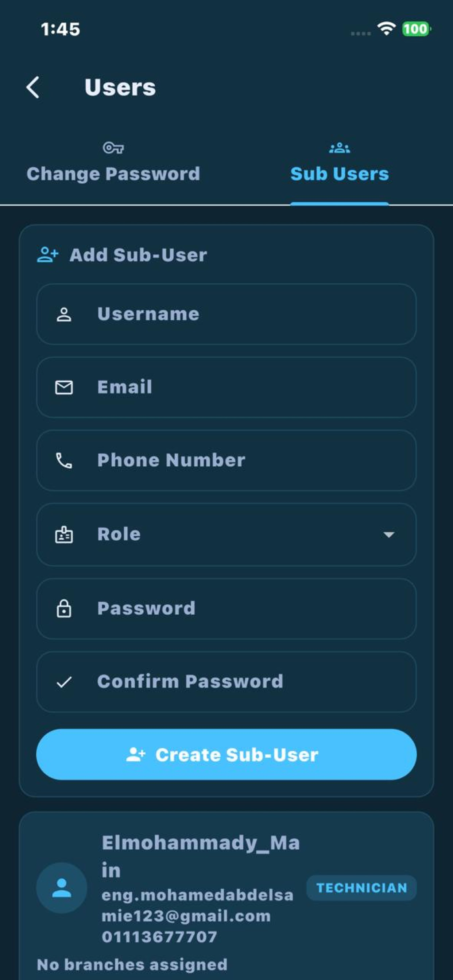Click the key icon above Change Password

(x=113, y=148)
